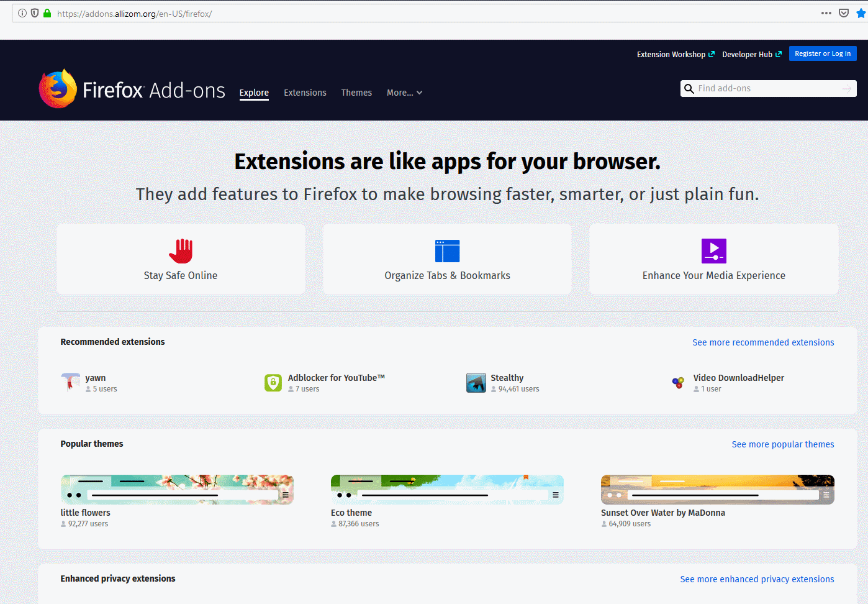Open the tracking protection shield icon
868x604 pixels.
click(x=35, y=13)
